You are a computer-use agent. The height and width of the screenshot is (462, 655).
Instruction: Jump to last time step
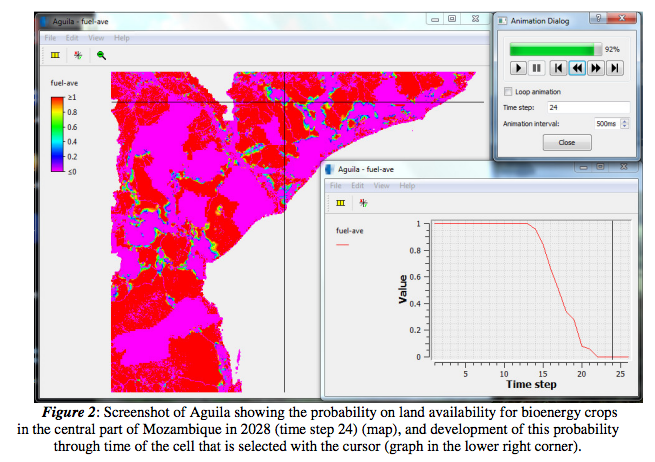point(615,68)
